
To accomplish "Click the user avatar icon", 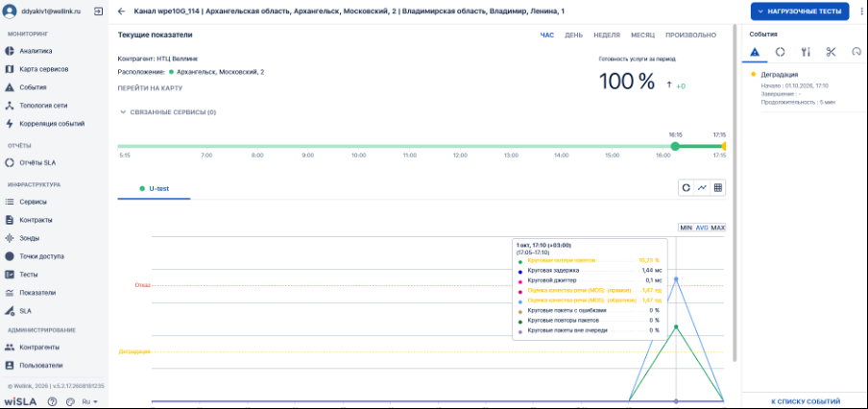I will tap(10, 12).
